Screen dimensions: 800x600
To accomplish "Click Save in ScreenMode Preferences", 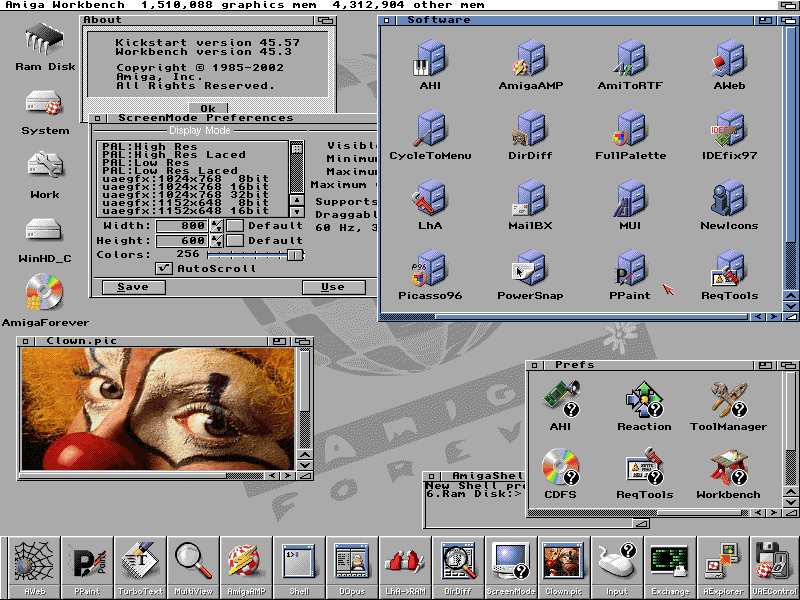I will tap(134, 287).
